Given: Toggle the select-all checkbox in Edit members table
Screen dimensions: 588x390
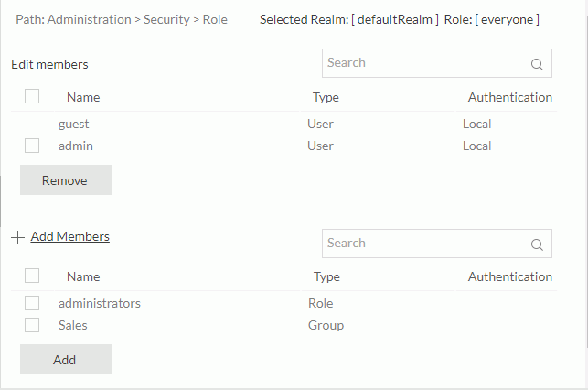Looking at the screenshot, I should 32,96.
